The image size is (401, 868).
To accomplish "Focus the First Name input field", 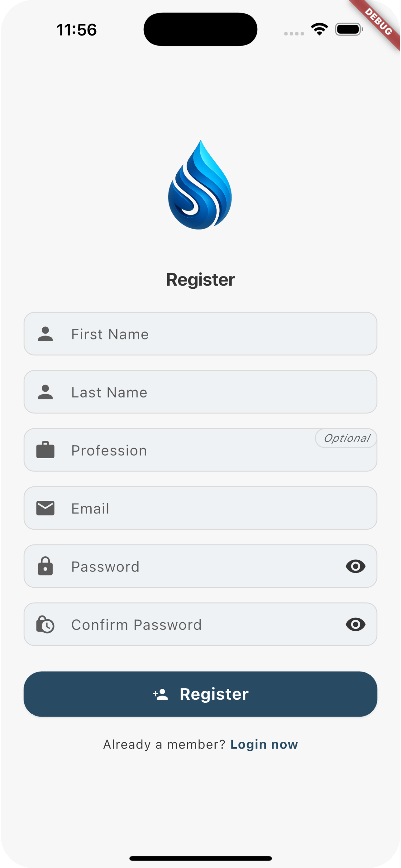I will (216, 334).
